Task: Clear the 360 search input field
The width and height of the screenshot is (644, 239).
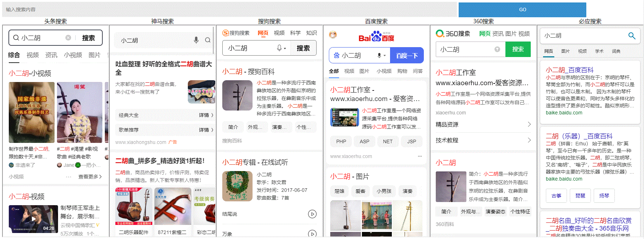Action: tap(497, 49)
